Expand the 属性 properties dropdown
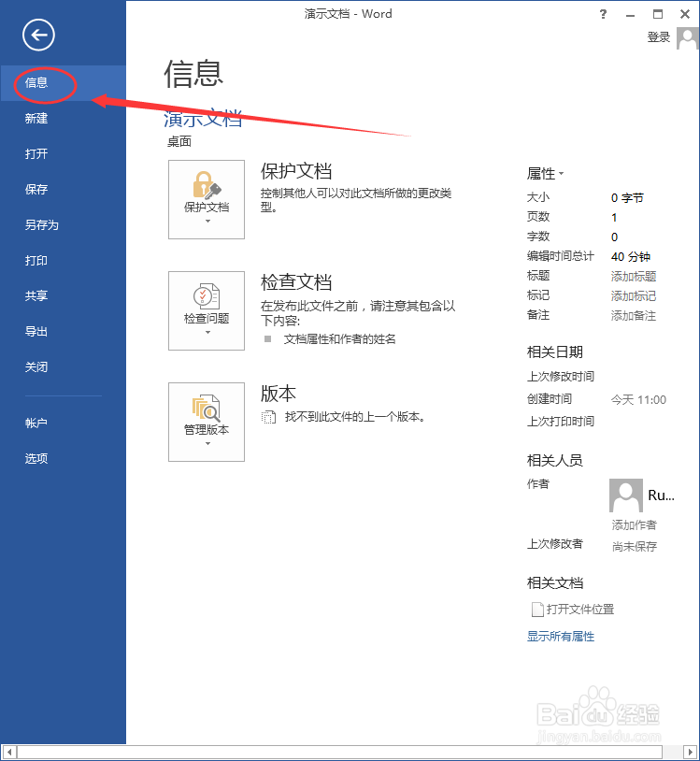The width and height of the screenshot is (700, 761). [545, 173]
